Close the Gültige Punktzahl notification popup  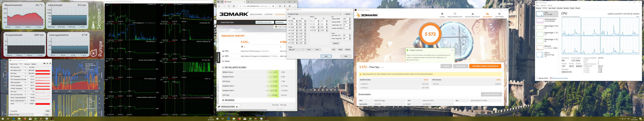click(452, 50)
